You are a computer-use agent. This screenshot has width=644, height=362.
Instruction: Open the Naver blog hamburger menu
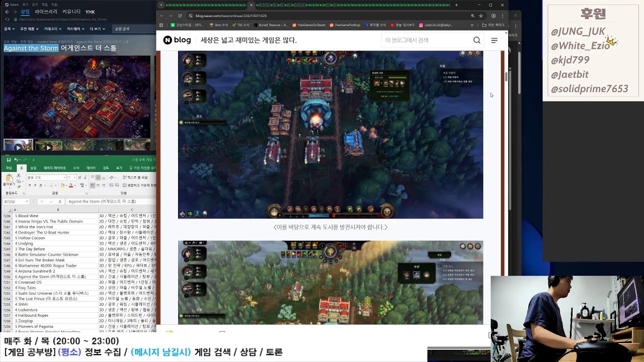[494, 40]
